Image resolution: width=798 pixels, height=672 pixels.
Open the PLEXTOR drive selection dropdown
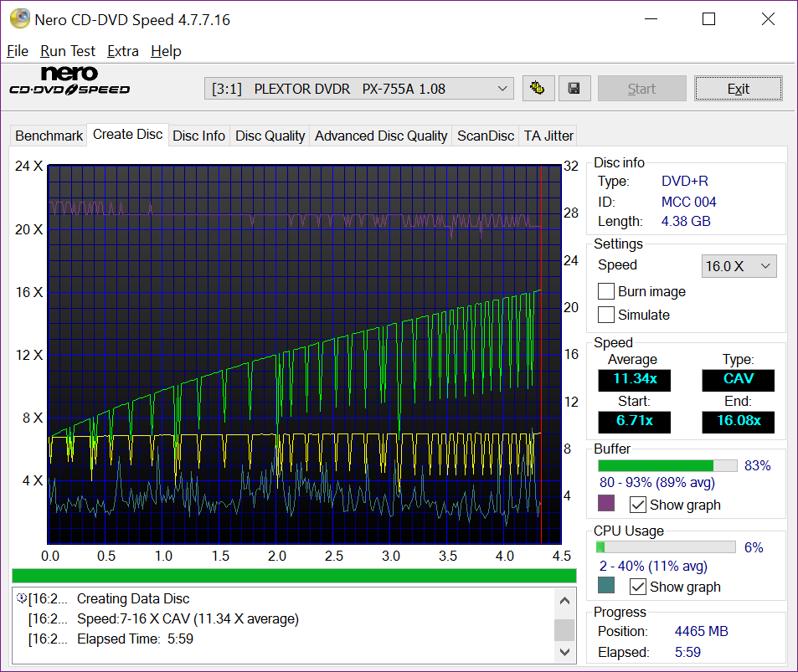pyautogui.click(x=359, y=89)
